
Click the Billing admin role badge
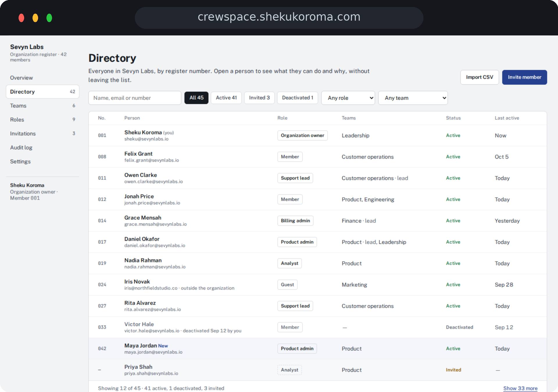tap(295, 221)
